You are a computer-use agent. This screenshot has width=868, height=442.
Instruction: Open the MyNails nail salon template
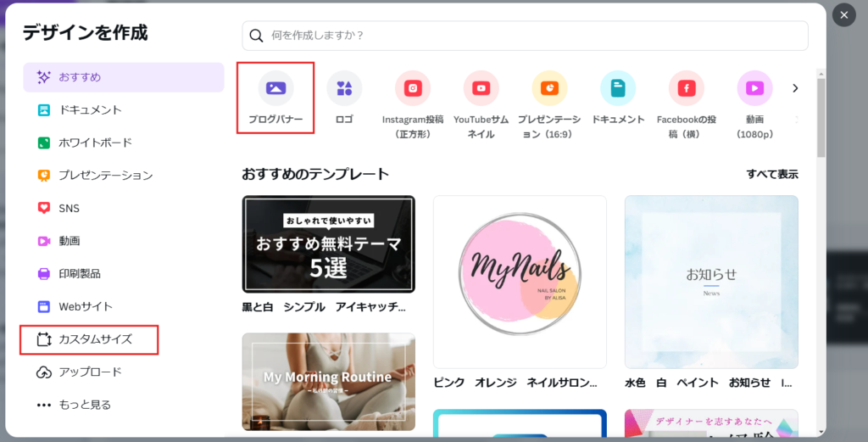click(520, 282)
